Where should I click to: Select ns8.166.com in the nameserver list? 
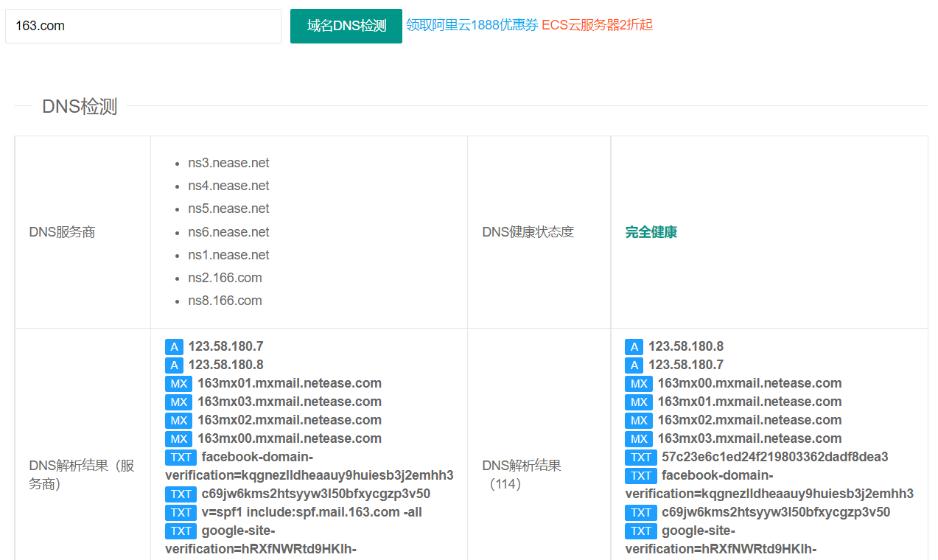pos(225,301)
